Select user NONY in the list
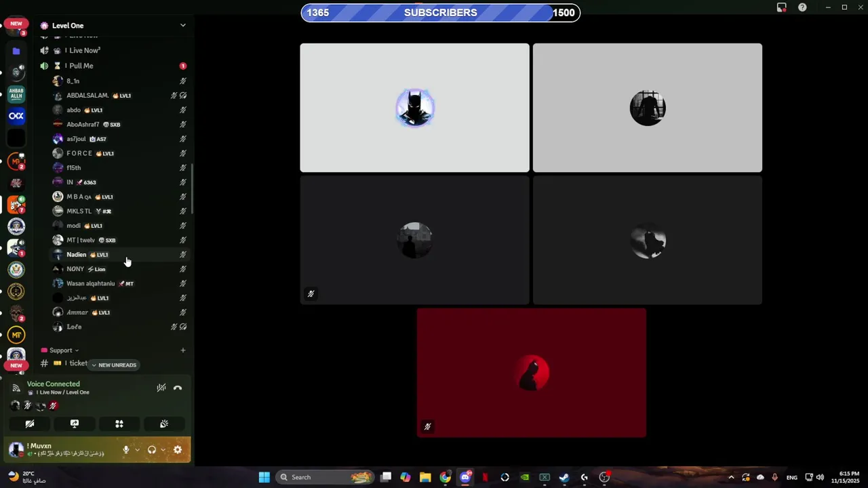 pyautogui.click(x=119, y=269)
